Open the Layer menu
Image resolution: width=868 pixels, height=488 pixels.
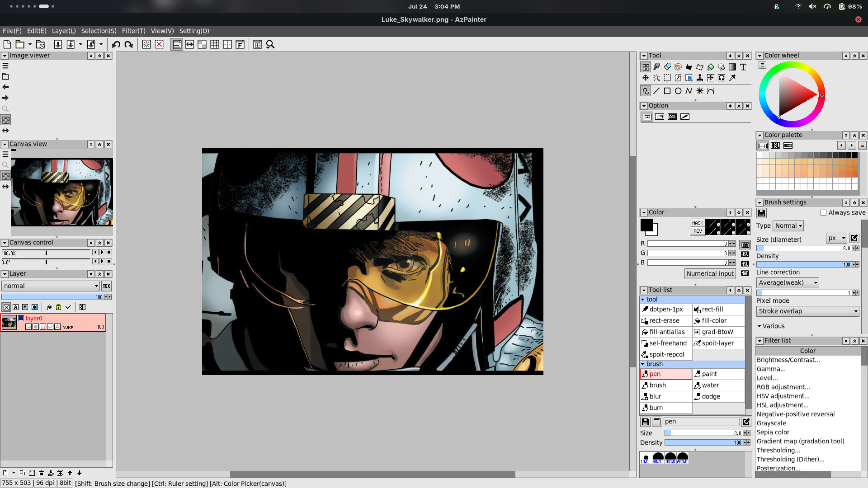[64, 31]
